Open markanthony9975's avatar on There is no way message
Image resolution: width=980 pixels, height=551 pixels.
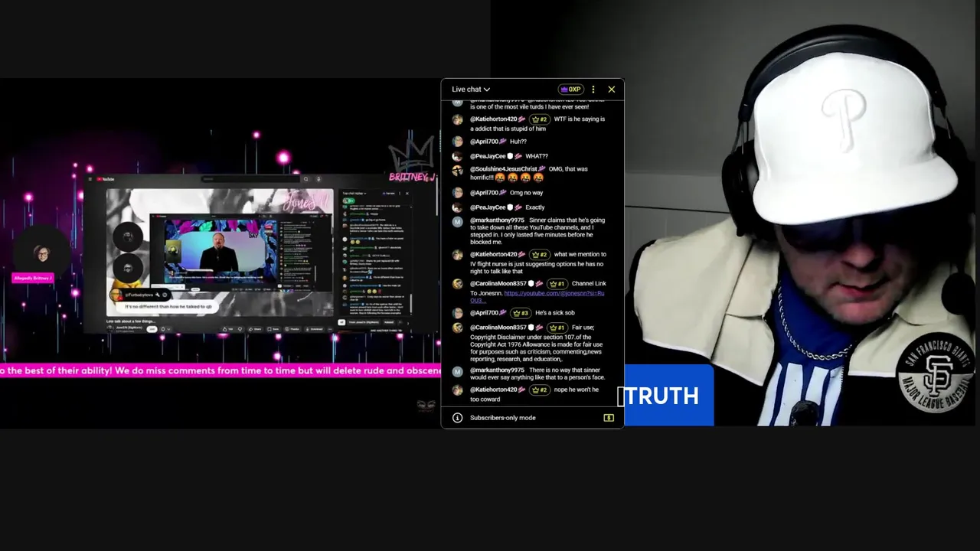click(457, 371)
